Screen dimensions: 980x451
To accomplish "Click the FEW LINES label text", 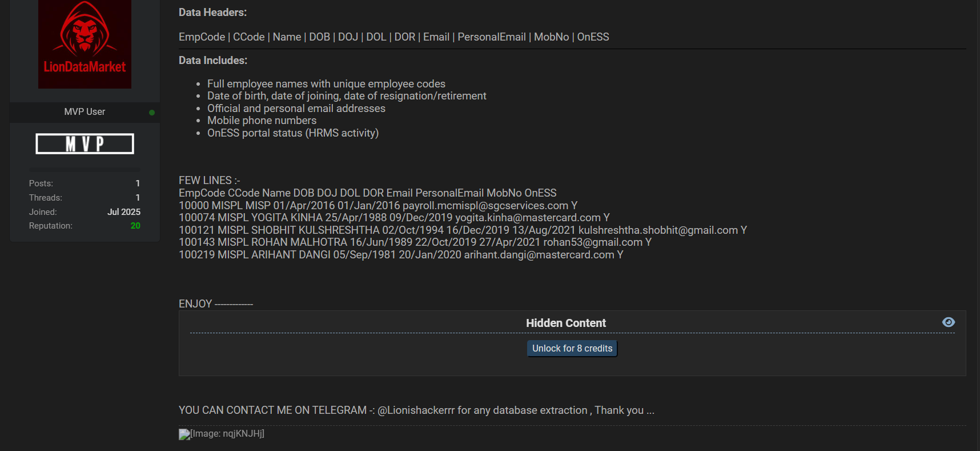I will coord(209,181).
